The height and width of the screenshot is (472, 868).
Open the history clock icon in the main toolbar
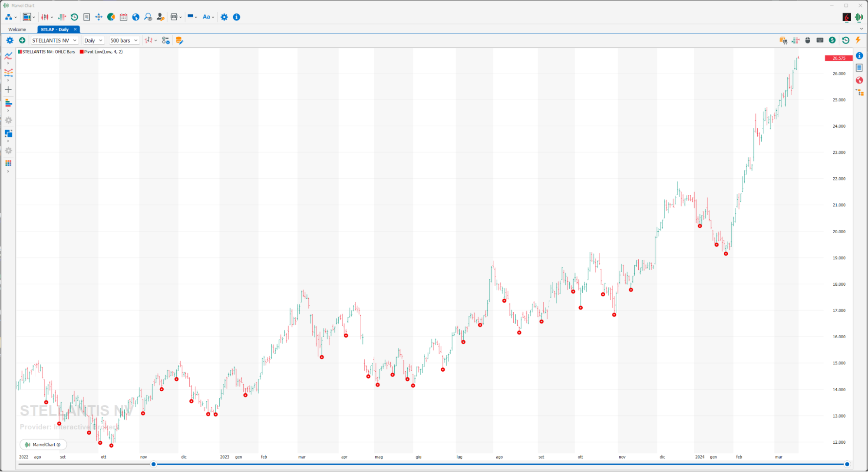[x=74, y=17]
